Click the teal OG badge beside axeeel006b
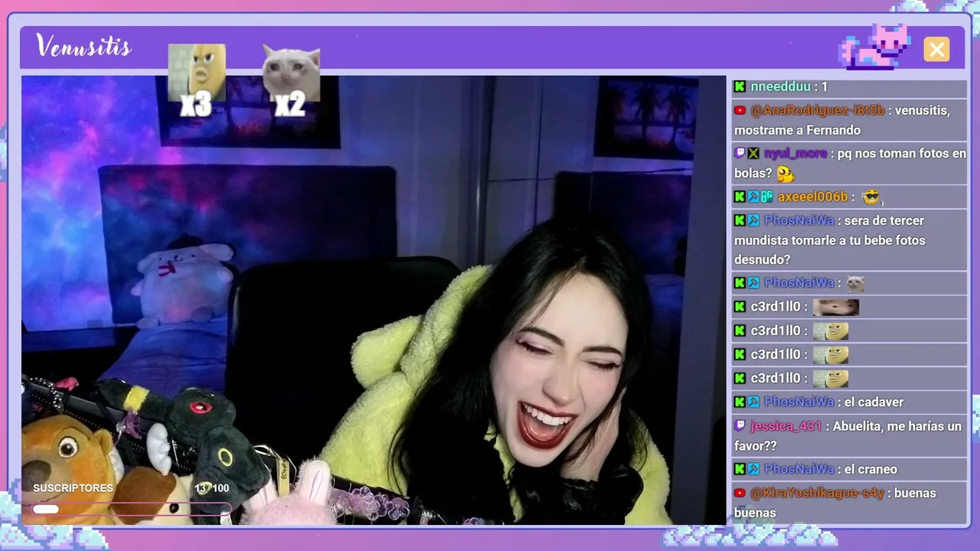Viewport: 980px width, 551px height. pyautogui.click(x=767, y=197)
